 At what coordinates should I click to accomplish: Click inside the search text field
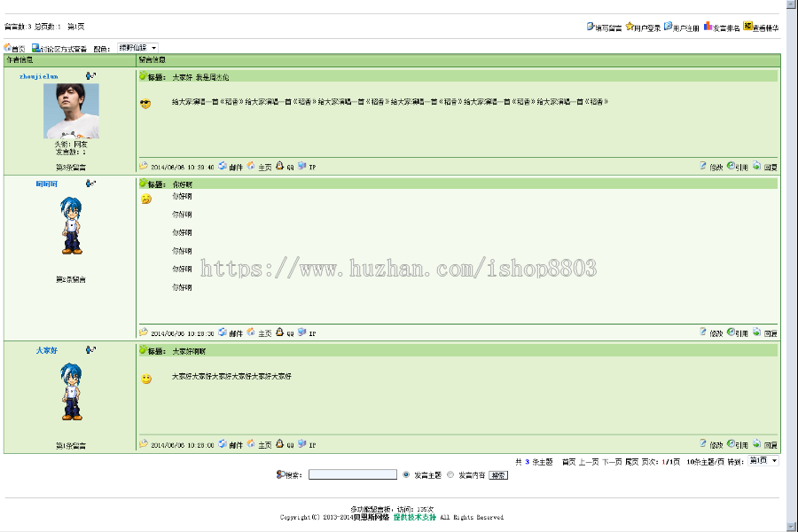353,474
